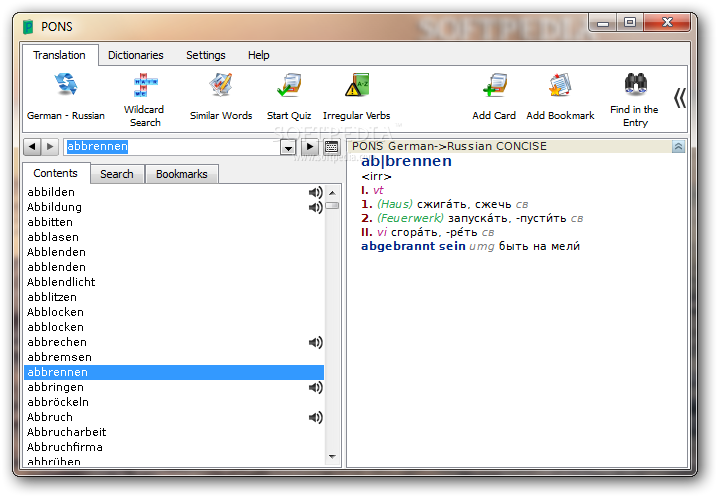Launch the Start Quiz tool
This screenshot has width=718, height=497.
click(x=289, y=84)
